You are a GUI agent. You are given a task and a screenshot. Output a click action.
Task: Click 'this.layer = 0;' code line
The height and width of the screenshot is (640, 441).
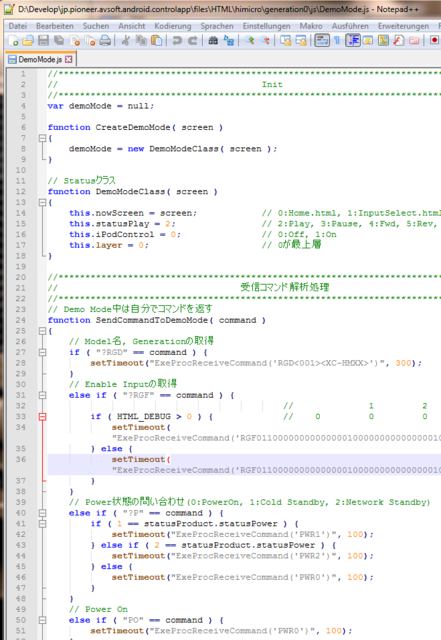coord(109,245)
